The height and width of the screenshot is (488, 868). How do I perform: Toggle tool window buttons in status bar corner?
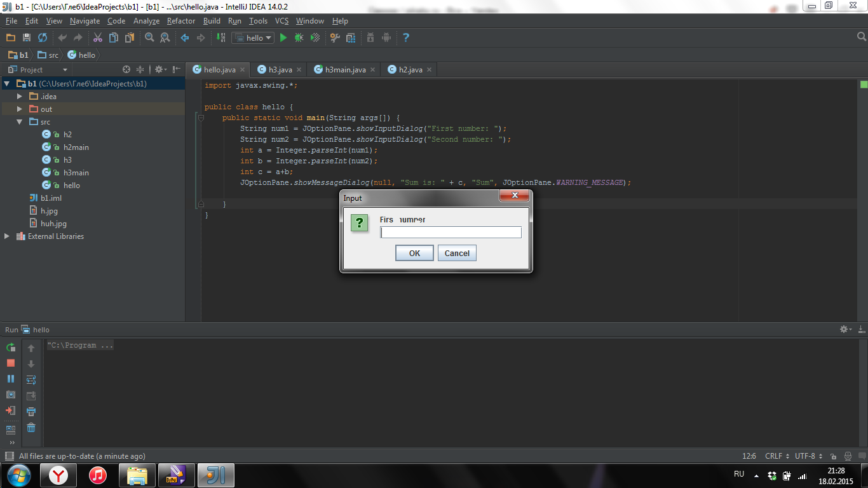click(x=9, y=456)
